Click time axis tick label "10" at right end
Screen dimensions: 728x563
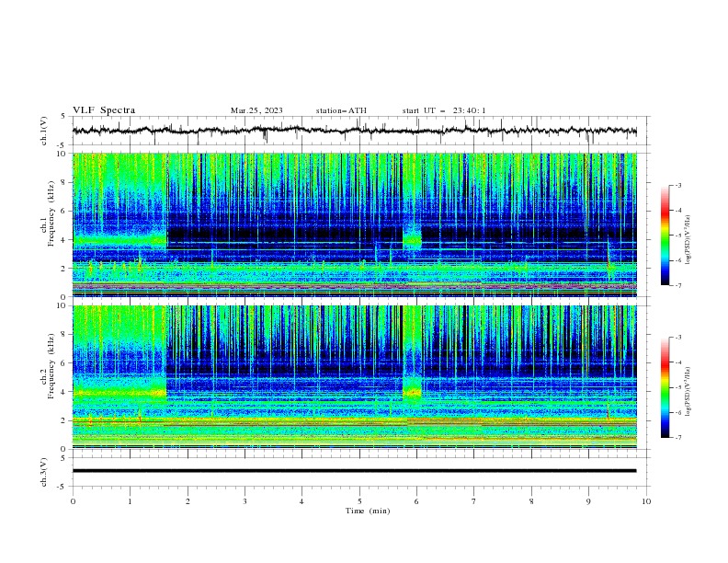pyautogui.click(x=646, y=501)
